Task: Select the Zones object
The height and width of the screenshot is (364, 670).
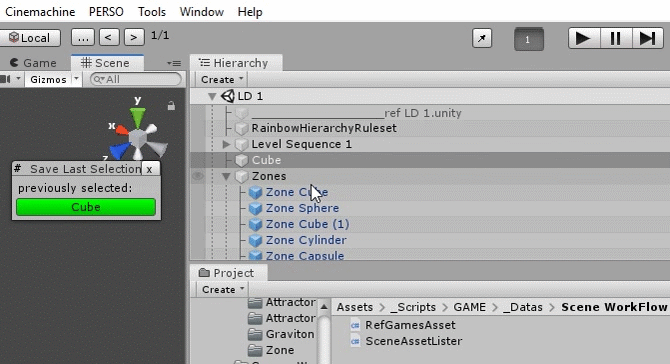Action: point(268,176)
